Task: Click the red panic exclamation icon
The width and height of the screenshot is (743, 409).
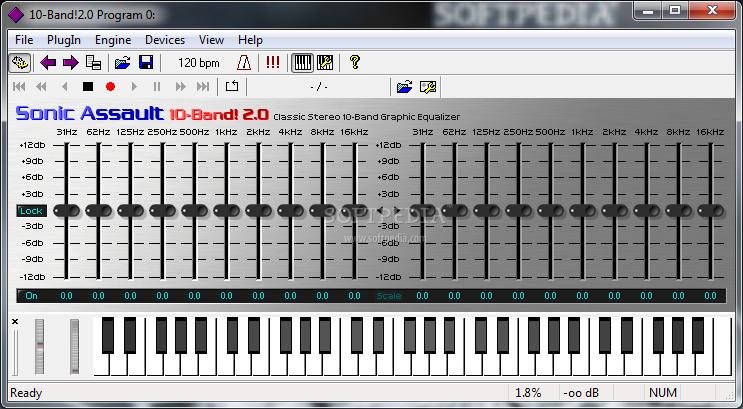Action: coord(273,63)
